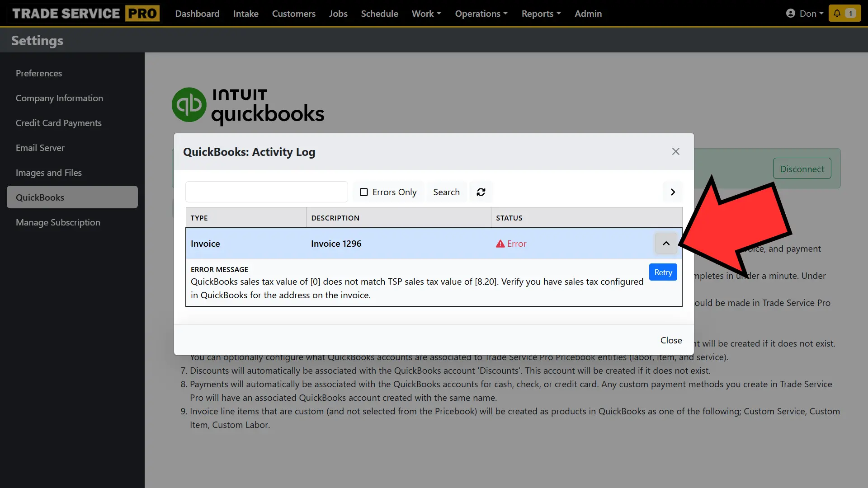This screenshot has height=488, width=868.
Task: Close the Activity Log dialog
Action: [x=671, y=340]
